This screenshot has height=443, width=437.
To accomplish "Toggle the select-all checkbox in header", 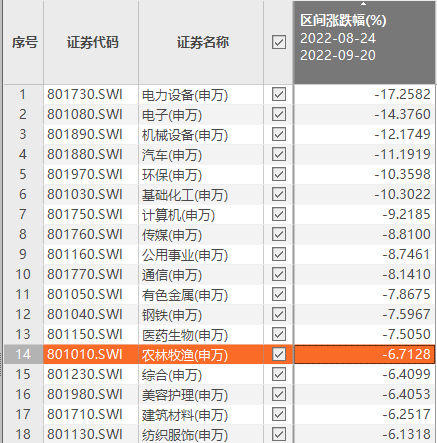I will 279,42.
